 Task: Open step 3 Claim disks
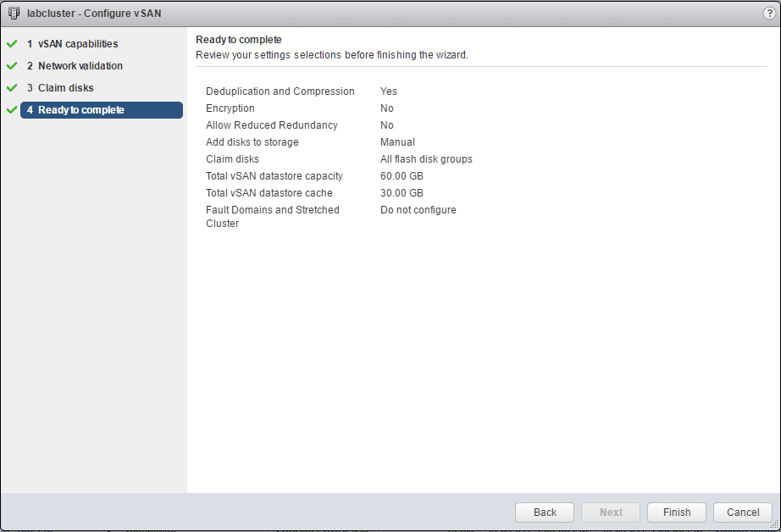[60, 87]
